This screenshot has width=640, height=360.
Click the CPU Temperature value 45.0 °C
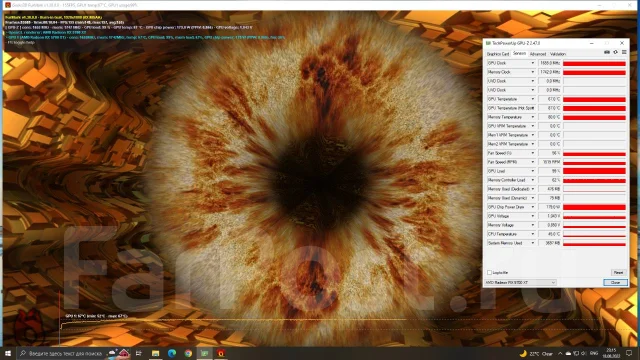pyautogui.click(x=550, y=234)
